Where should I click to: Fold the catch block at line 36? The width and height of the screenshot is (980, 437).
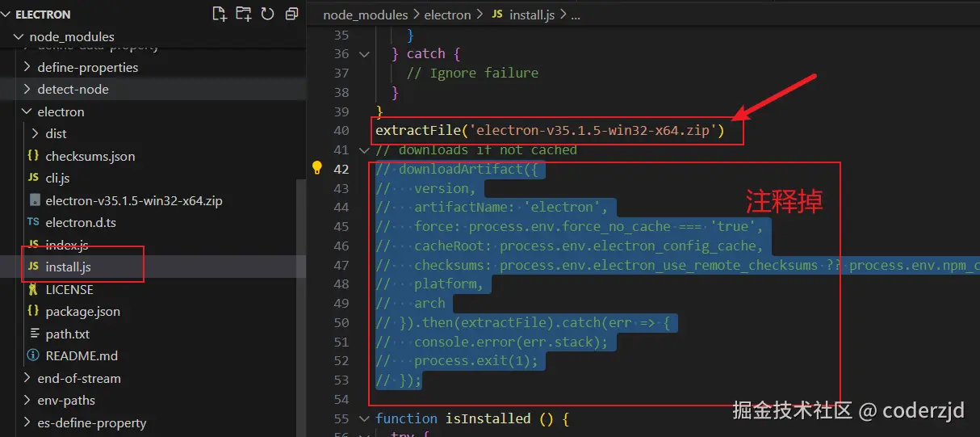point(364,53)
